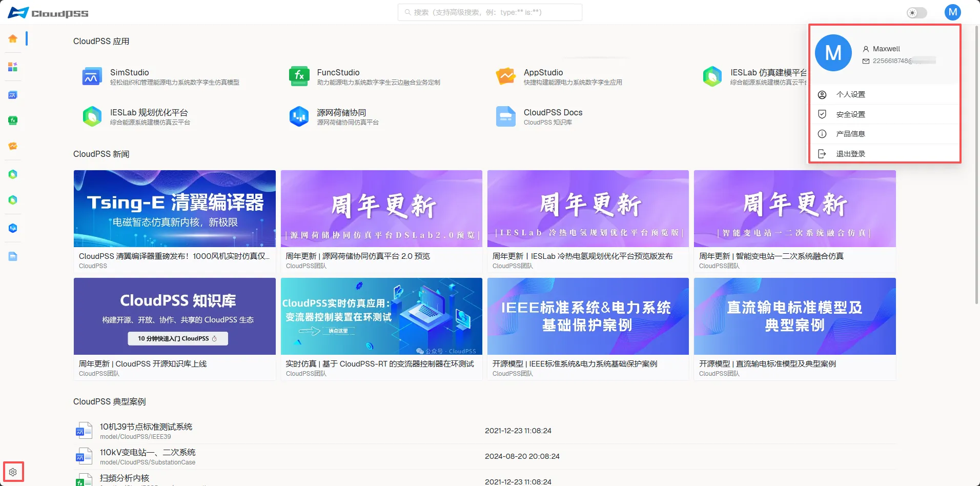Screen dimensions: 980x486
Task: Open the CloudPSS 知识库 news thumbnail
Action: coord(175,316)
